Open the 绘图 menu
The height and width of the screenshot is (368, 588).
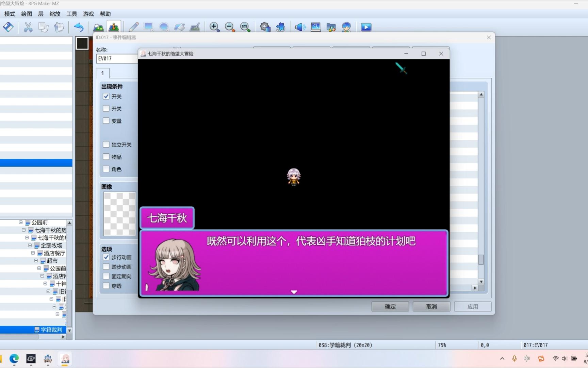27,14
